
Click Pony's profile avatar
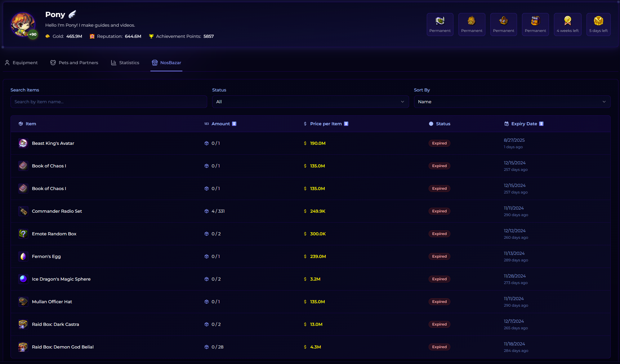coord(23,24)
